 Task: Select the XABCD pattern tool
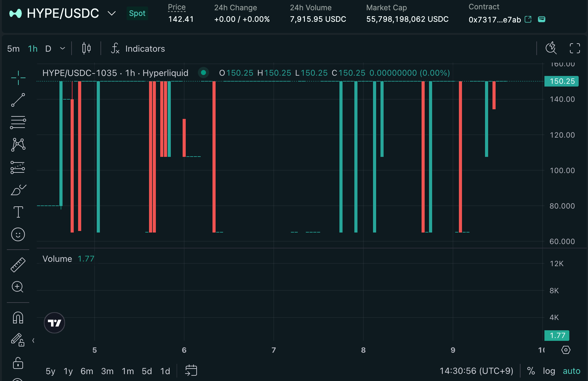18,144
